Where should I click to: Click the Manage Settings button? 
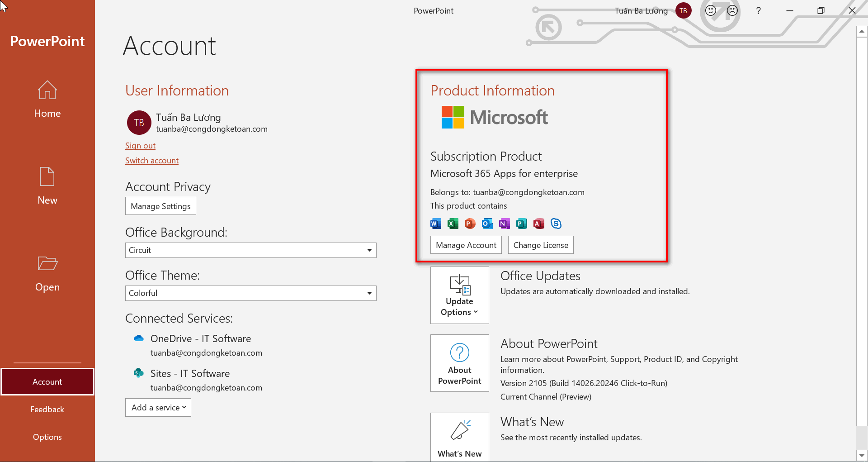tap(160, 206)
